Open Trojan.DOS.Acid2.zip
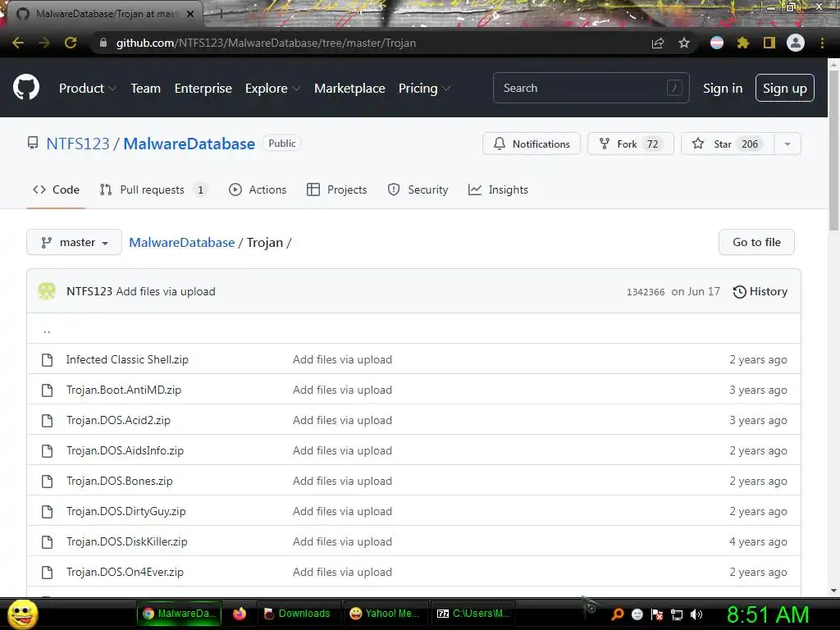This screenshot has width=840, height=630. [x=118, y=421]
